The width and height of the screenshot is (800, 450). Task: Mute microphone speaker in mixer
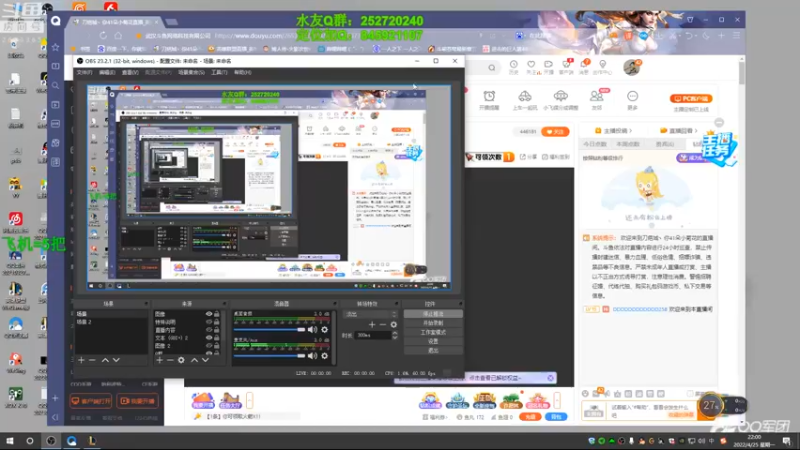312,356
